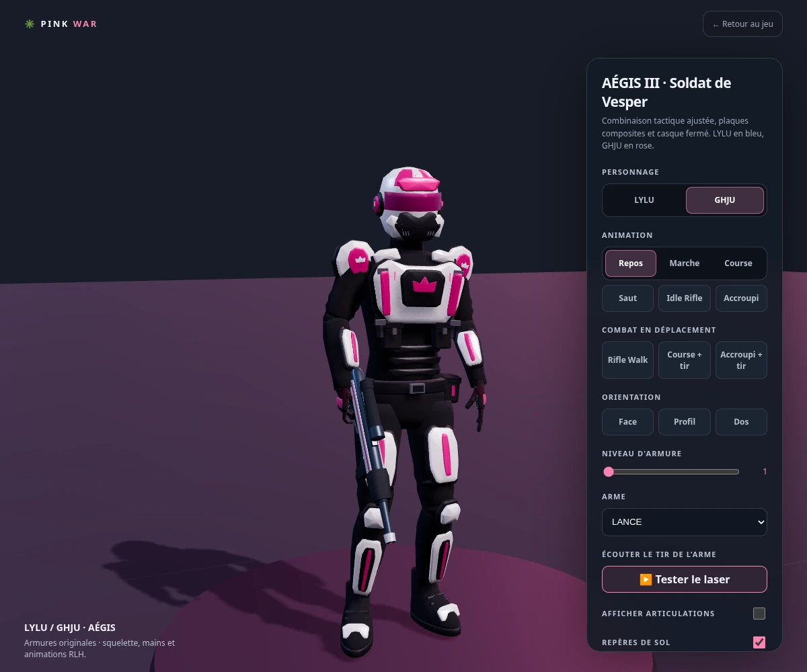Click the green star Pink War logo icon

point(30,24)
